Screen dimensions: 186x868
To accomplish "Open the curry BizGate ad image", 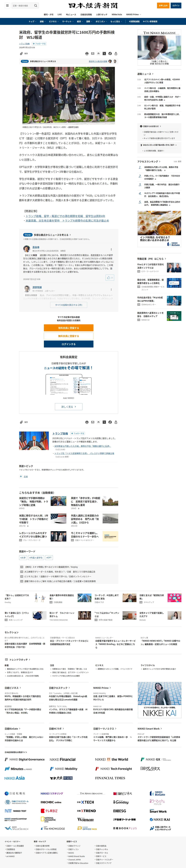I will click(159, 229).
